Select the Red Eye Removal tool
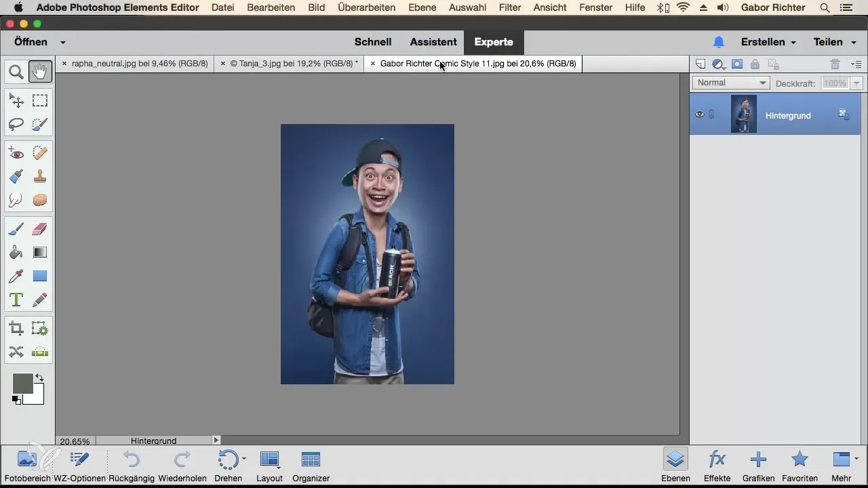Screen dimensions: 868x488 click(x=16, y=154)
